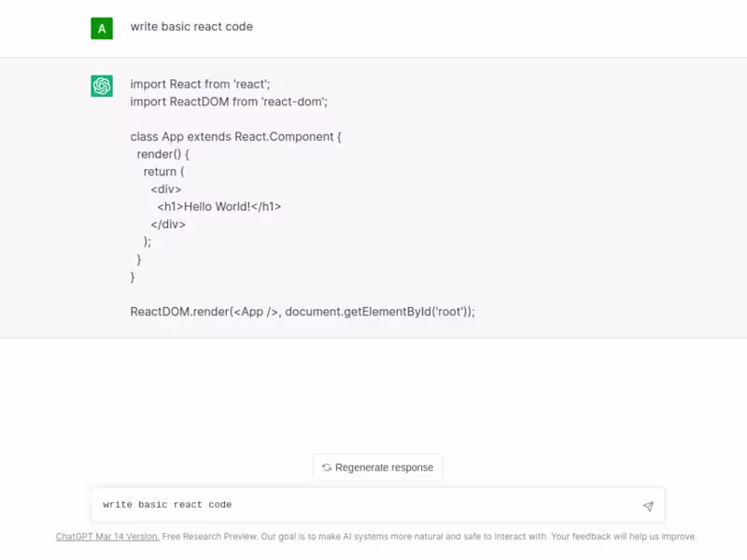The height and width of the screenshot is (560, 747).
Task: Click the "Regenerate response" button label
Action: click(x=384, y=468)
